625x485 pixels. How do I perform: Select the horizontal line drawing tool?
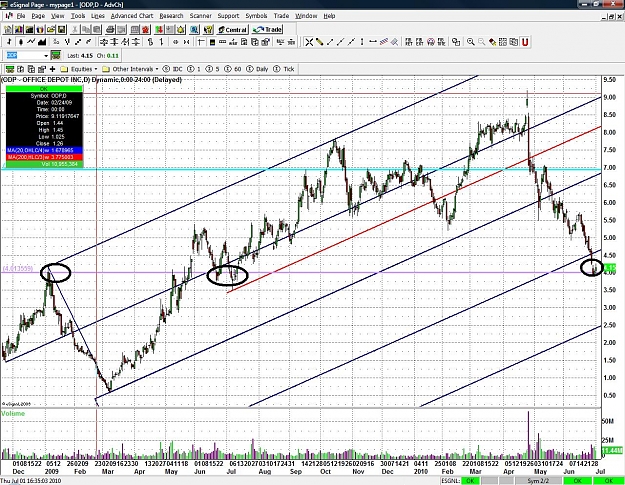tap(373, 42)
